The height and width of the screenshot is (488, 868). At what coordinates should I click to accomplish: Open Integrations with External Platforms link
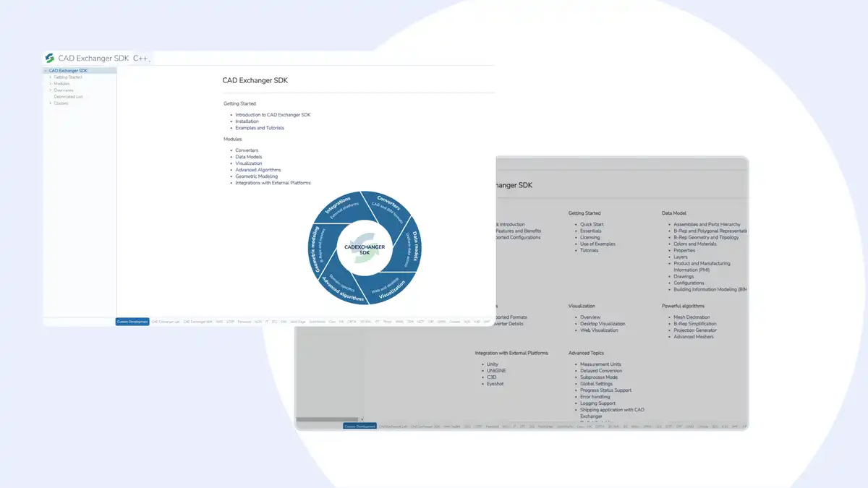273,183
